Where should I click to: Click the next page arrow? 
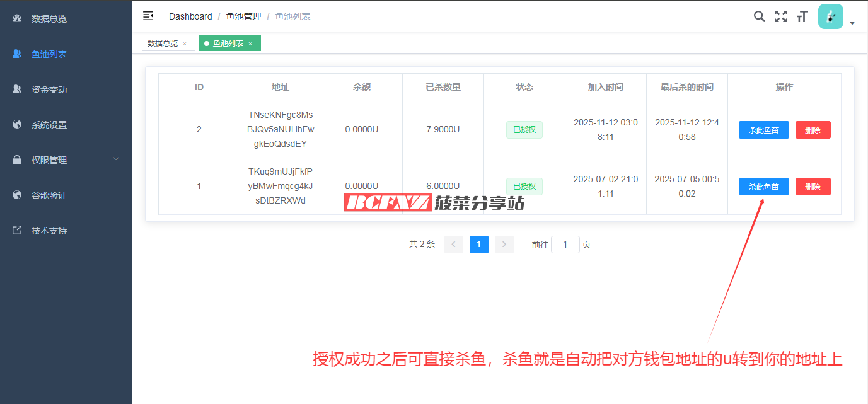[x=504, y=245]
